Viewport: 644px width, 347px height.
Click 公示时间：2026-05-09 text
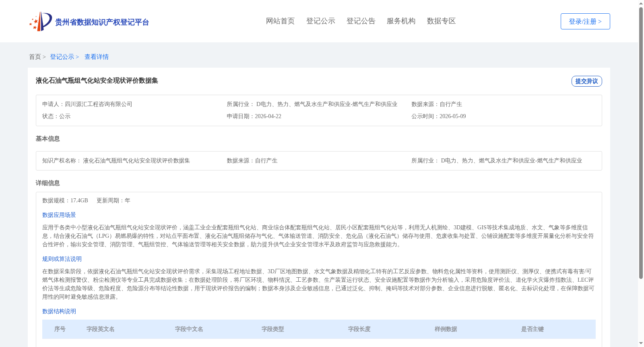coord(439,116)
